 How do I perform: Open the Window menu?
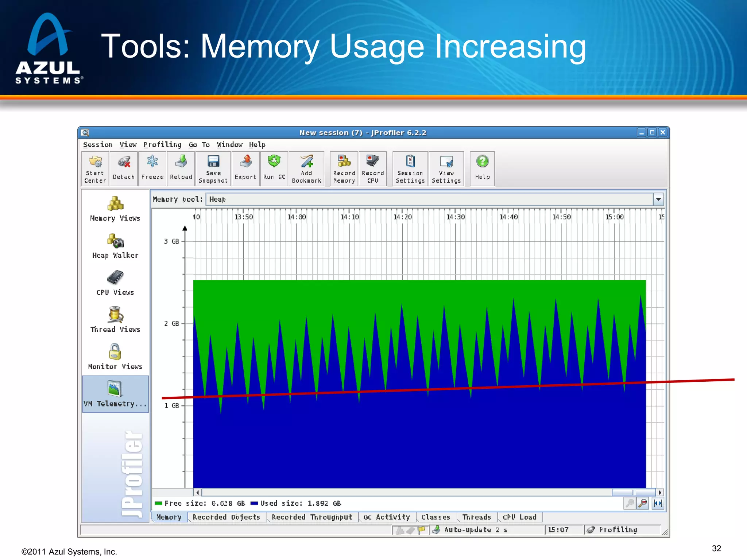[229, 145]
